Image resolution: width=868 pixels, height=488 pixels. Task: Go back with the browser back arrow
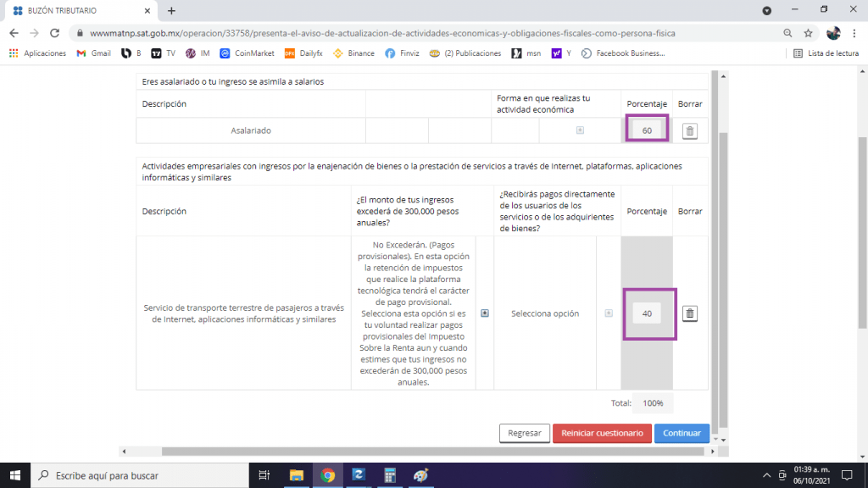tap(14, 33)
